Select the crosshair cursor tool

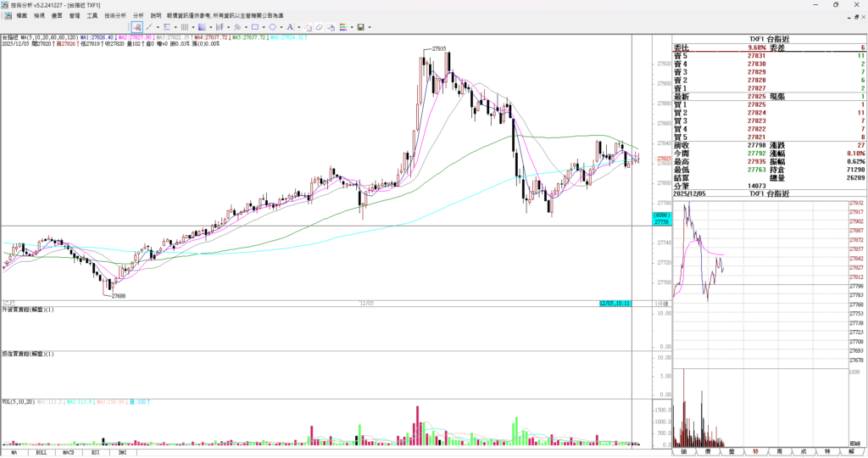point(136,27)
